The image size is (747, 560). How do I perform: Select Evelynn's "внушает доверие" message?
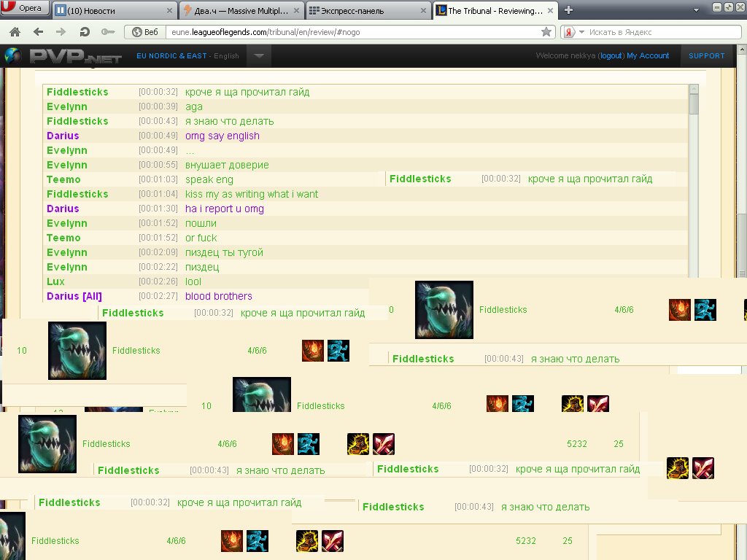[x=227, y=165]
